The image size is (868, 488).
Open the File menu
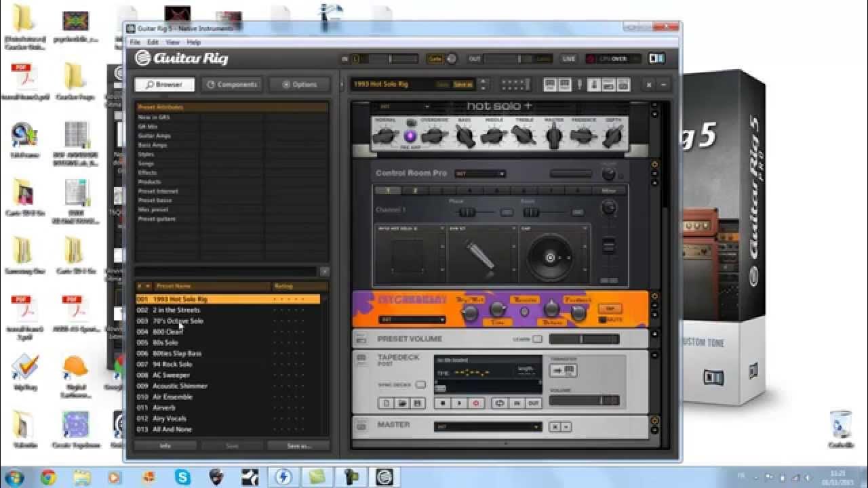135,42
